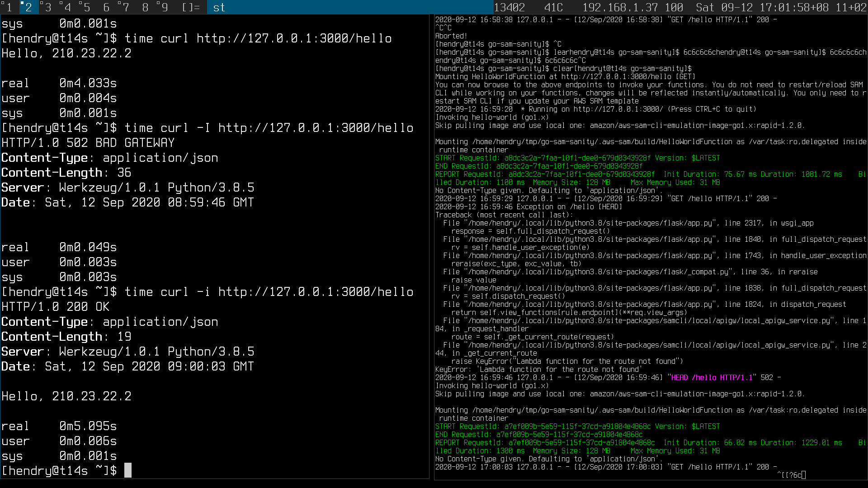Click 'route = self._get_current_route(request)' line

[x=533, y=337]
